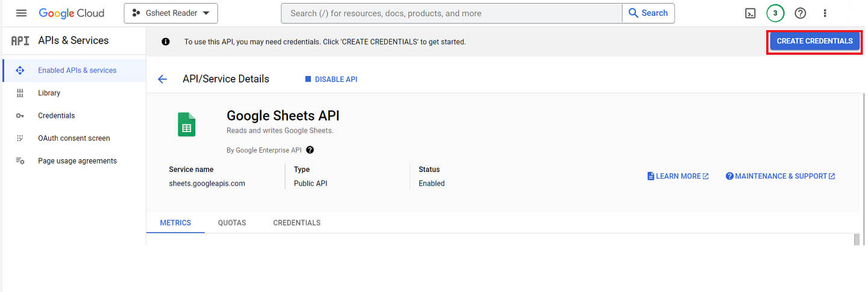868x292 pixels.
Task: Click the info icon in the credentials banner
Action: 166,42
